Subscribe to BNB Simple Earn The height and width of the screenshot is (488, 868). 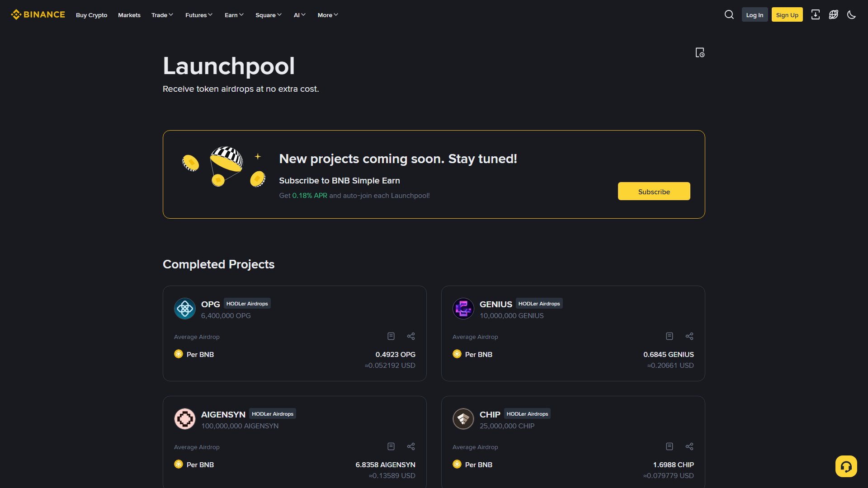tap(654, 191)
